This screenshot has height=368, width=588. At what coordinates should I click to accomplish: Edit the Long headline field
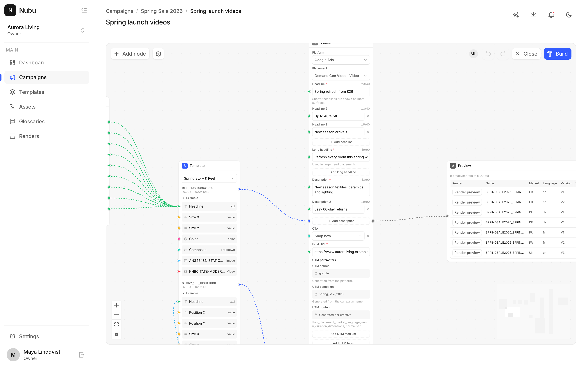tap(341, 157)
